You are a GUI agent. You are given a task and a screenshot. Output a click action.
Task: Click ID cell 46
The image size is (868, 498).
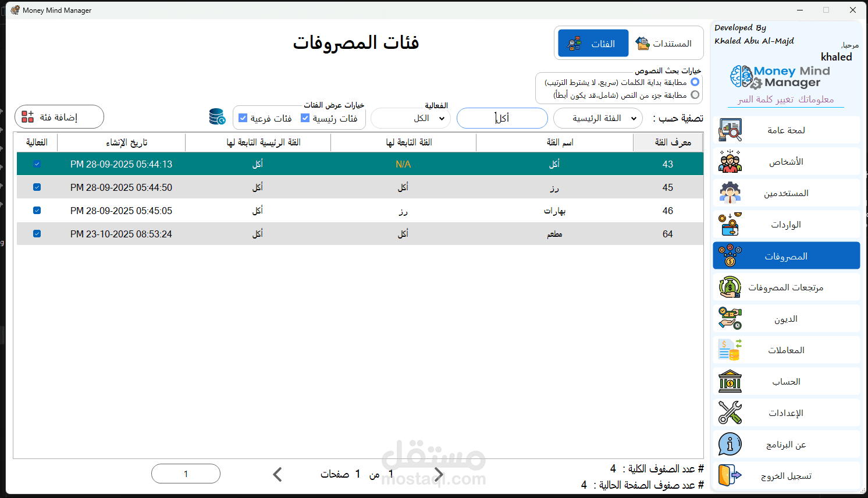click(668, 211)
